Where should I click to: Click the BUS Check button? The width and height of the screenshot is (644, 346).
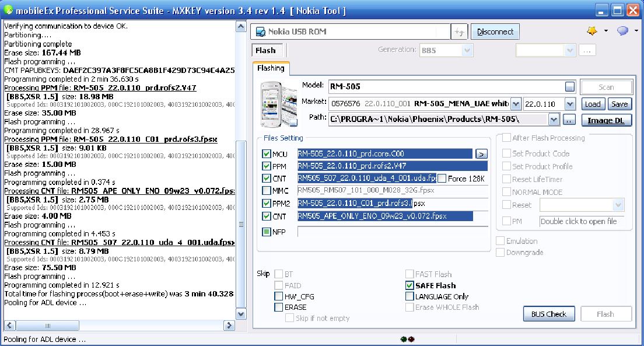coord(549,314)
